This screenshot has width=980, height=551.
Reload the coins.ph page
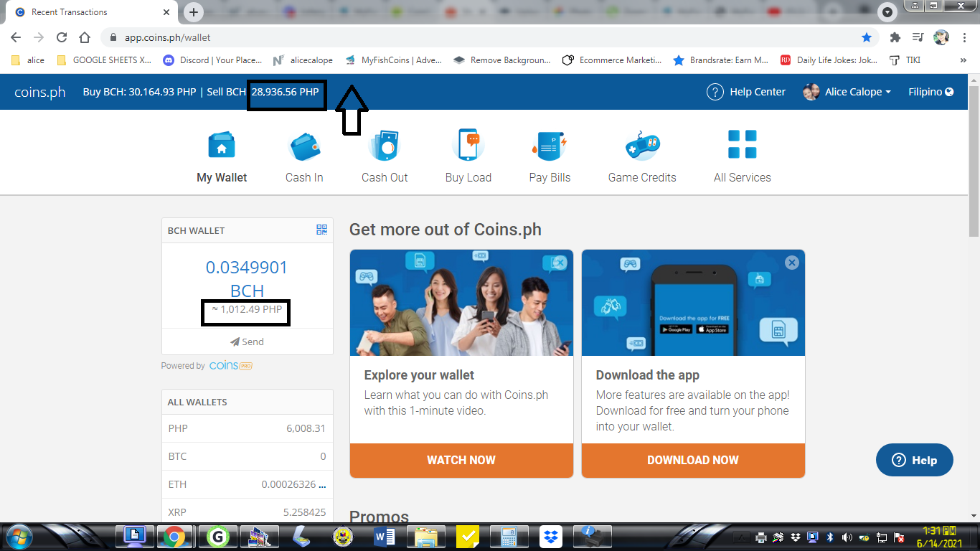tap(62, 37)
